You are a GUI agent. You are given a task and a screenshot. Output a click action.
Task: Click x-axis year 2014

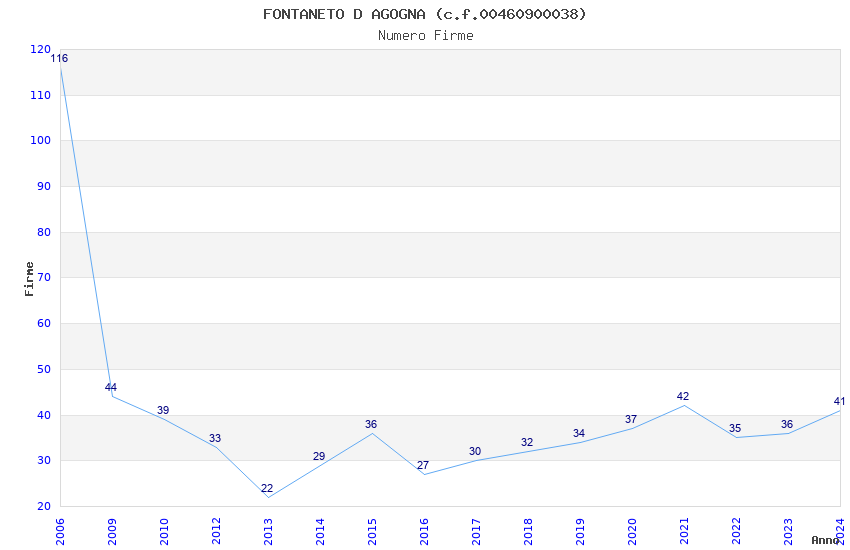tap(320, 531)
